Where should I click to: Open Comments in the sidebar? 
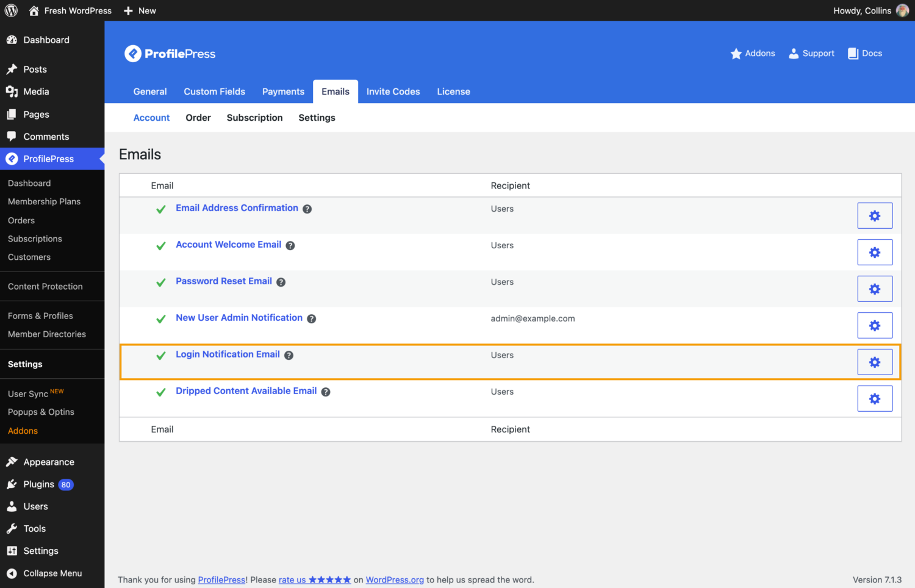click(x=52, y=137)
